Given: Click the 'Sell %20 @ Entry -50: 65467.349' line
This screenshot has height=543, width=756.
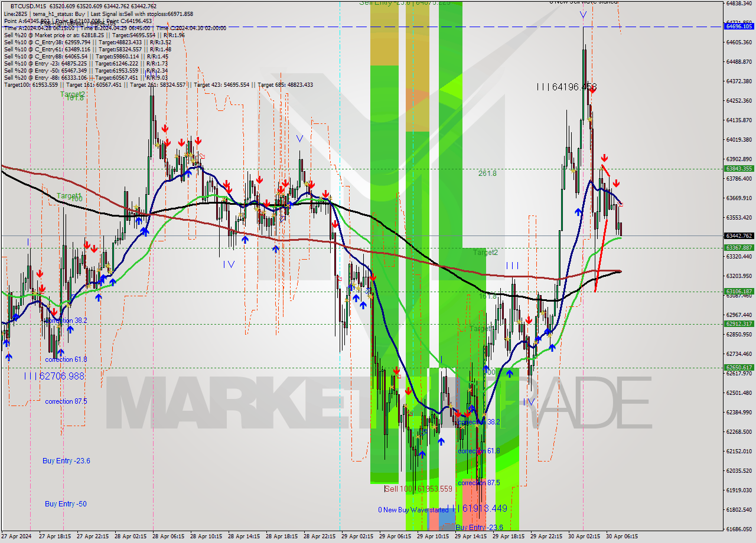Looking at the screenshot, I should pos(86,70).
